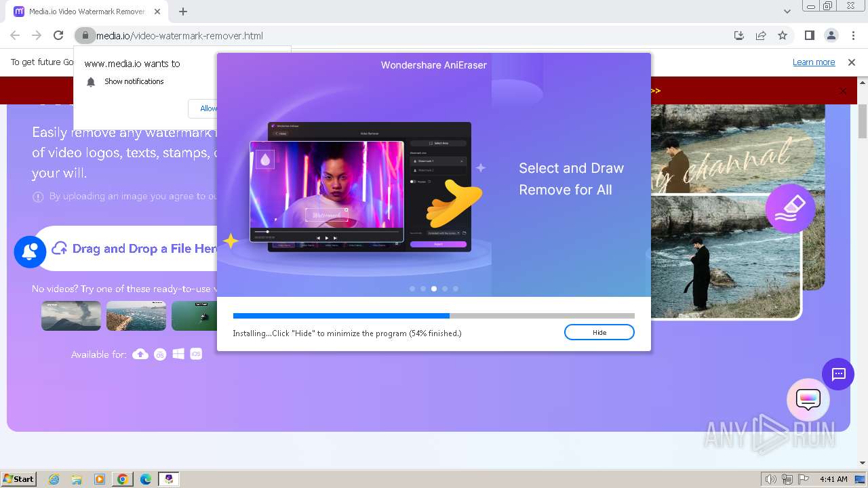This screenshot has width=868, height=488.
Task: Open the Chrome side panel
Action: pyautogui.click(x=809, y=35)
